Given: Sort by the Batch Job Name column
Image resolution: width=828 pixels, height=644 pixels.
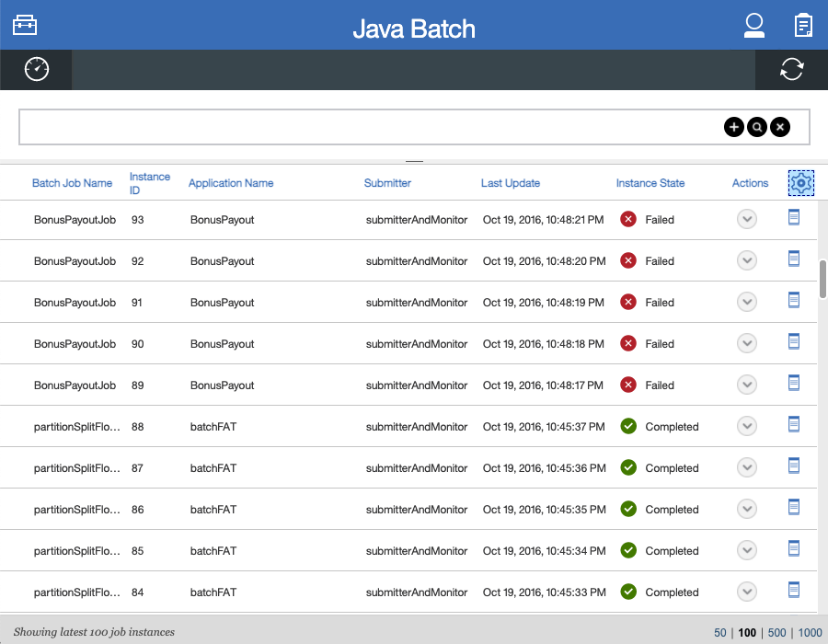Looking at the screenshot, I should pyautogui.click(x=72, y=183).
